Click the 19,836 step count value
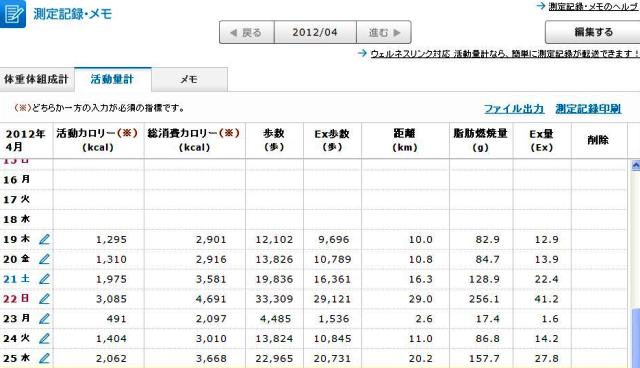Screen dimensions: 640x368 pos(274,279)
